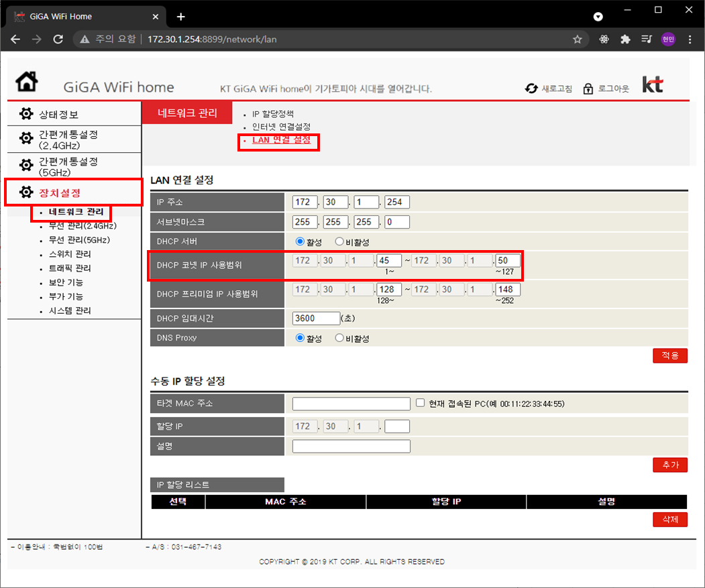Select DNS Proxy 비활성 radio button

point(339,338)
